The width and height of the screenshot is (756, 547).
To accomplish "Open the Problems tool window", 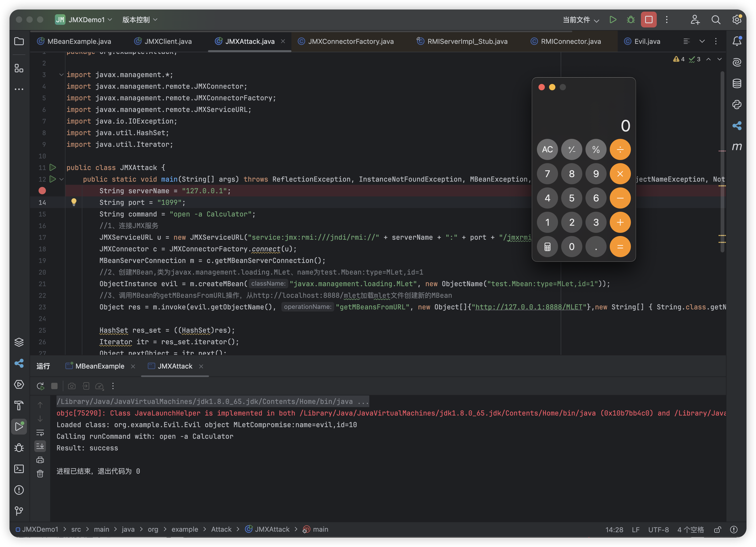I will coord(19,490).
